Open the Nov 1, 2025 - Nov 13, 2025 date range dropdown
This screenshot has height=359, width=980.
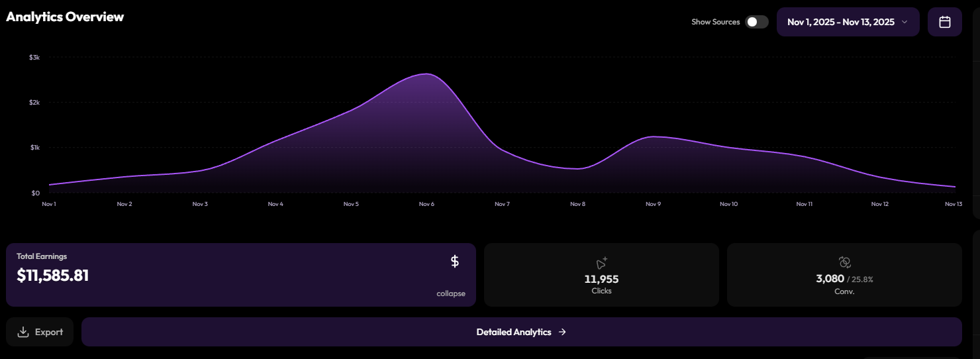[848, 22]
